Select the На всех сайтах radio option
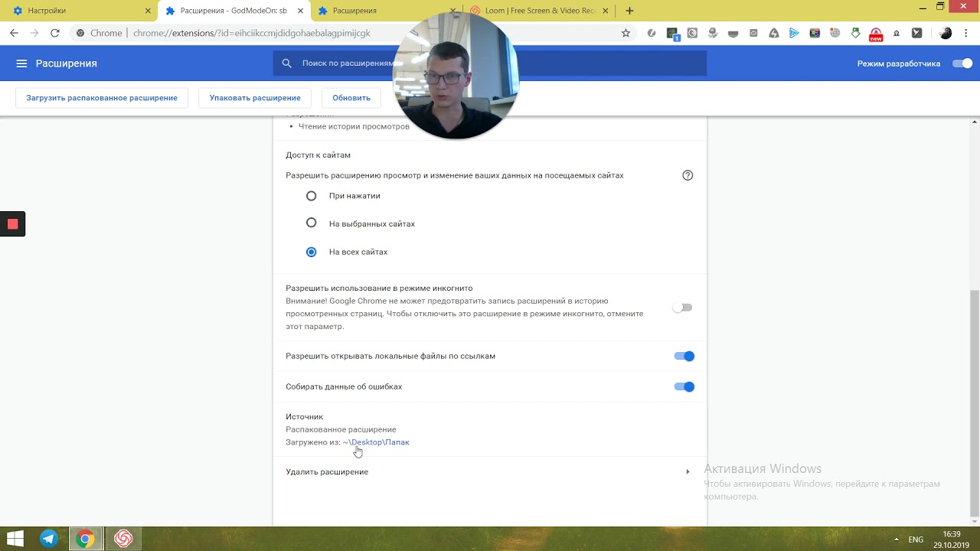This screenshot has height=551, width=980. (x=311, y=252)
